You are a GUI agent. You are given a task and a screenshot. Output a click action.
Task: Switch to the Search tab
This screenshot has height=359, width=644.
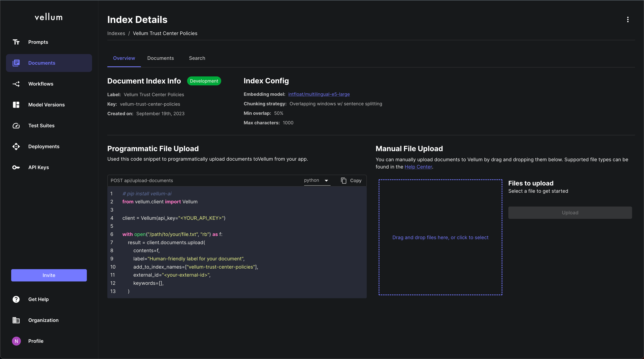click(x=197, y=58)
